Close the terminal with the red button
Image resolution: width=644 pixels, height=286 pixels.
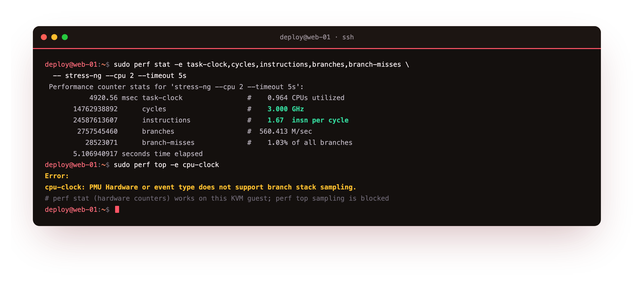point(44,37)
